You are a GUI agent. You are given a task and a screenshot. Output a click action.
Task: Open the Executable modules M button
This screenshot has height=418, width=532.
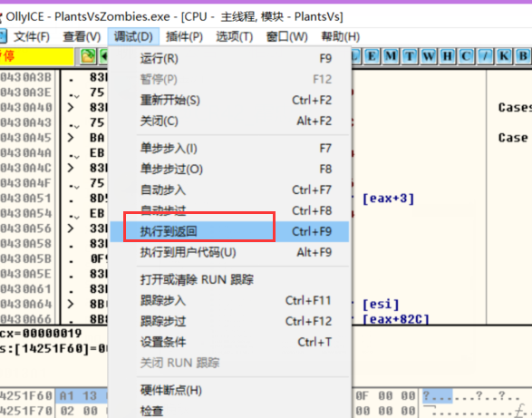pyautogui.click(x=391, y=56)
